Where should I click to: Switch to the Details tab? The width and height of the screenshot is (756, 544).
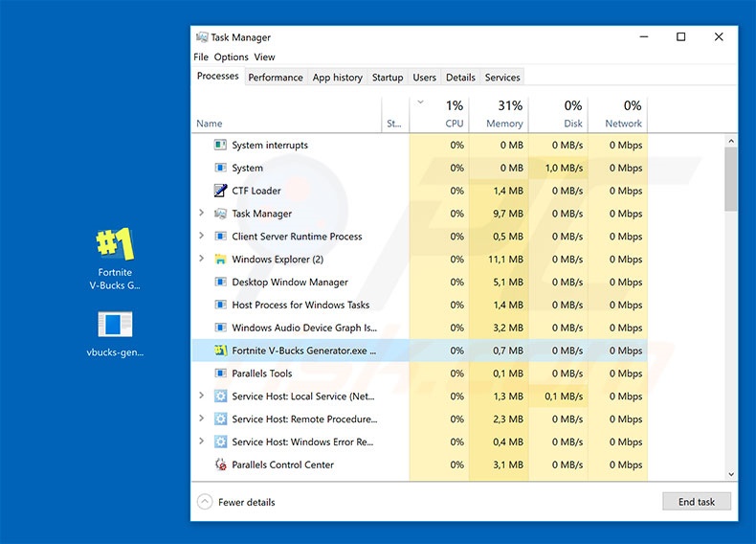pyautogui.click(x=460, y=78)
